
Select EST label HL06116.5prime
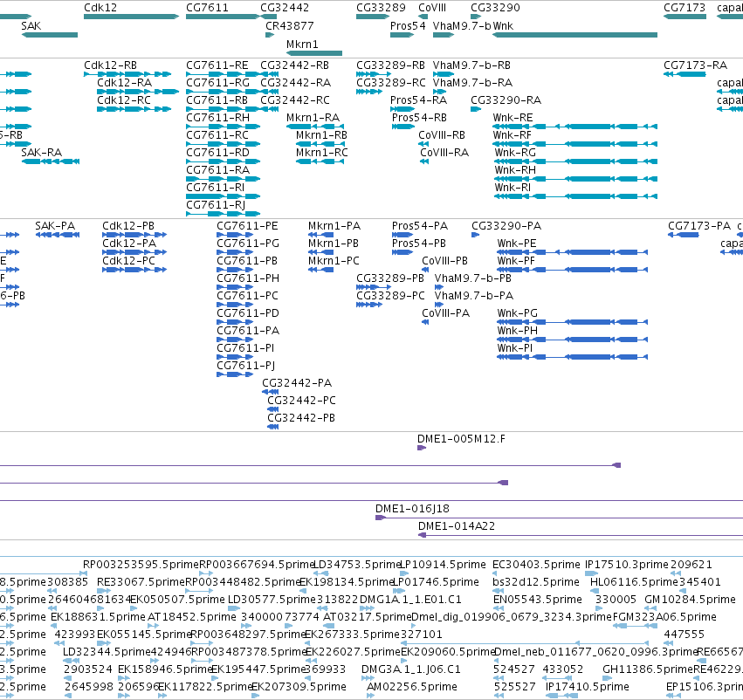[x=635, y=581]
